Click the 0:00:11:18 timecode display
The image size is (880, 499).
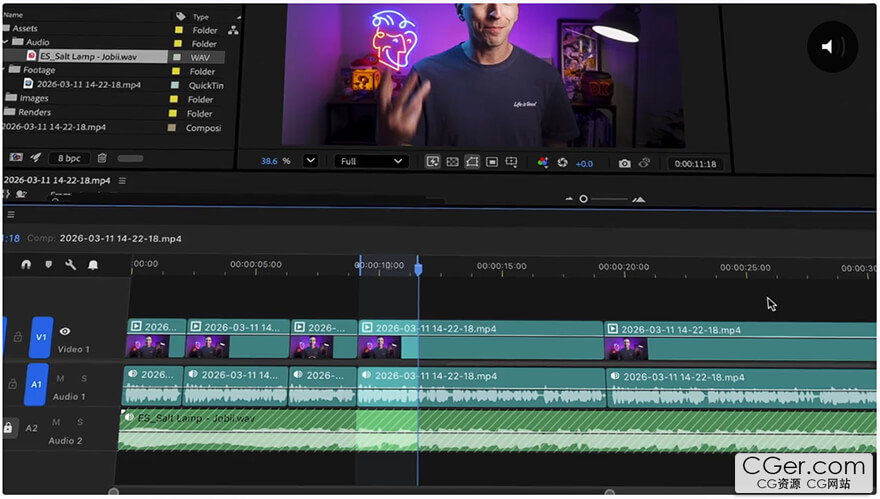tap(697, 163)
